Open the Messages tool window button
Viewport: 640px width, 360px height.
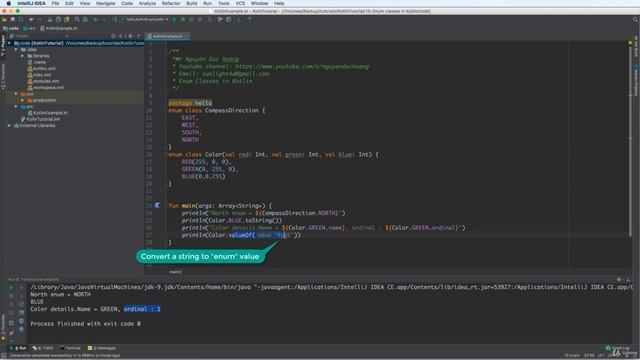coord(102,348)
